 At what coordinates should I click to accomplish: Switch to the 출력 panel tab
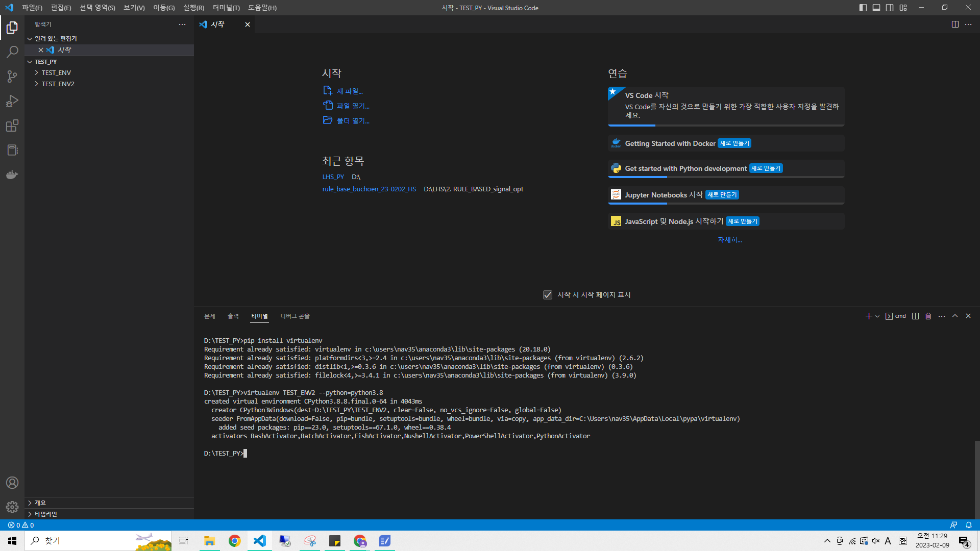[233, 316]
